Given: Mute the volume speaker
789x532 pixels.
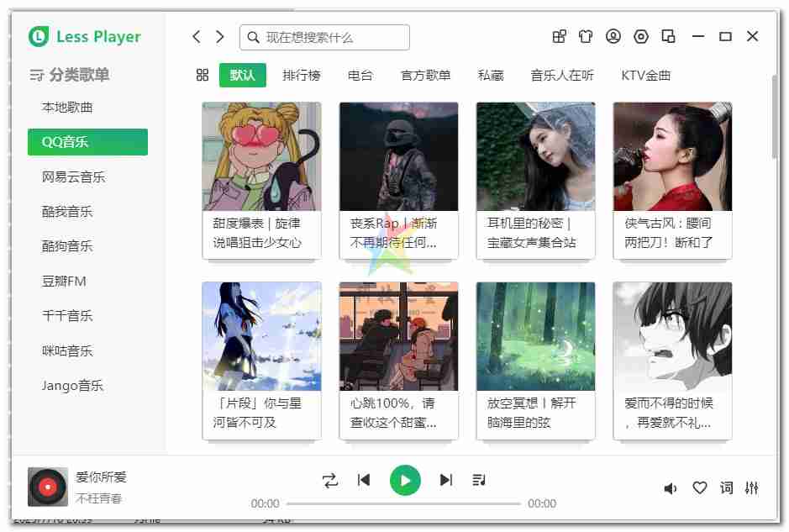Looking at the screenshot, I should tap(671, 488).
